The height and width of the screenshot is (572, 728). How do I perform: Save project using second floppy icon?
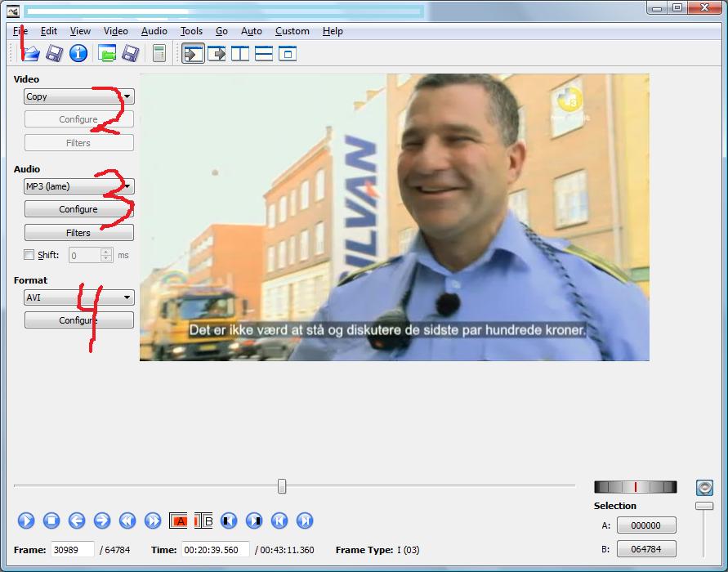click(131, 53)
